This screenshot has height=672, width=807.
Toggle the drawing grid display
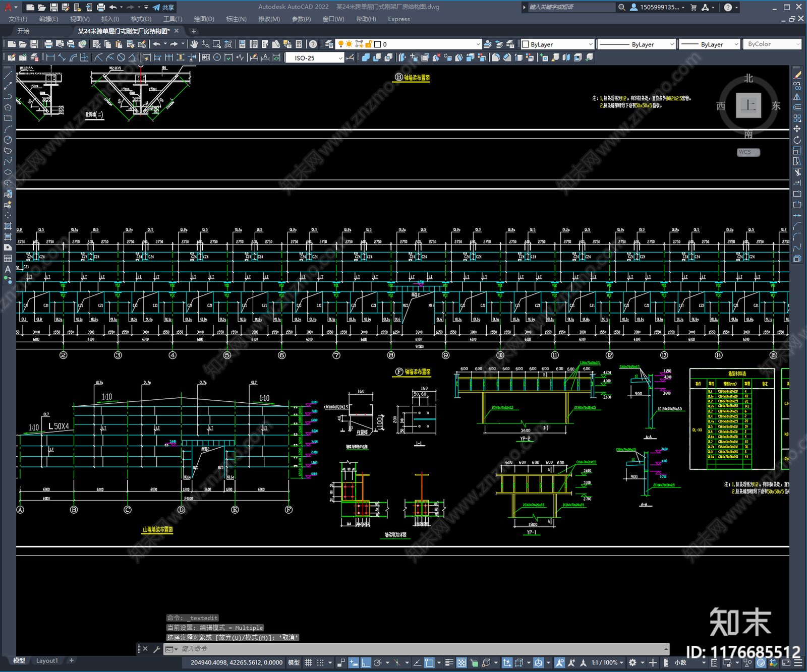coord(308,662)
